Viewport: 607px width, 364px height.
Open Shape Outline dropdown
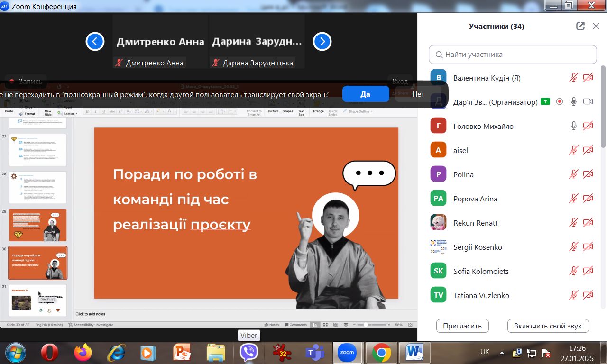coord(358,111)
